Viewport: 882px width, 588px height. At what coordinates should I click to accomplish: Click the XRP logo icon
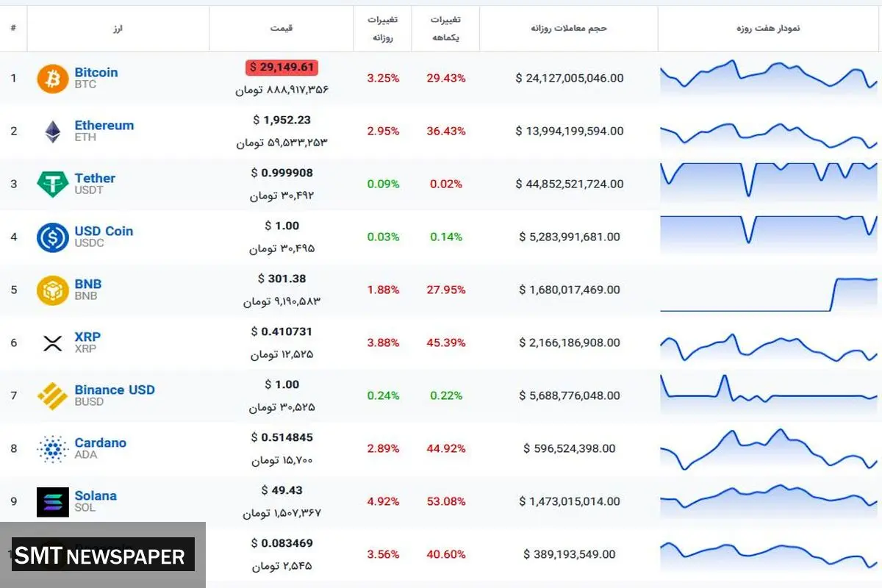53,343
